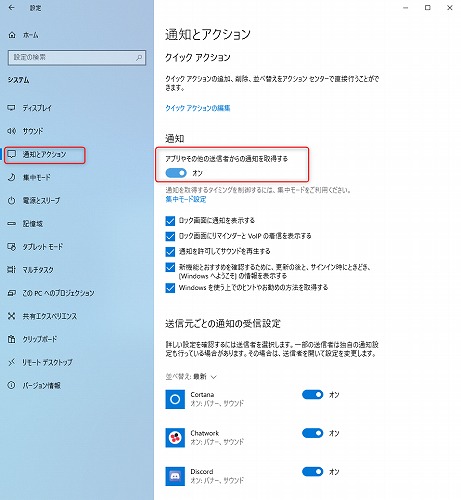Uncheck 通知を許可してサウンドを再生する
461x500 pixels.
click(170, 252)
